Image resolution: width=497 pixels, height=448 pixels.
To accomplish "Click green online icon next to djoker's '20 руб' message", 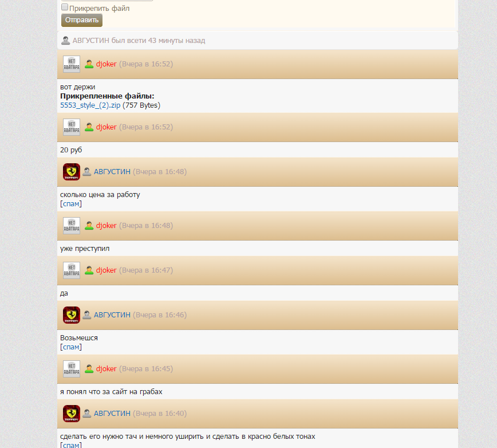I will (x=89, y=127).
